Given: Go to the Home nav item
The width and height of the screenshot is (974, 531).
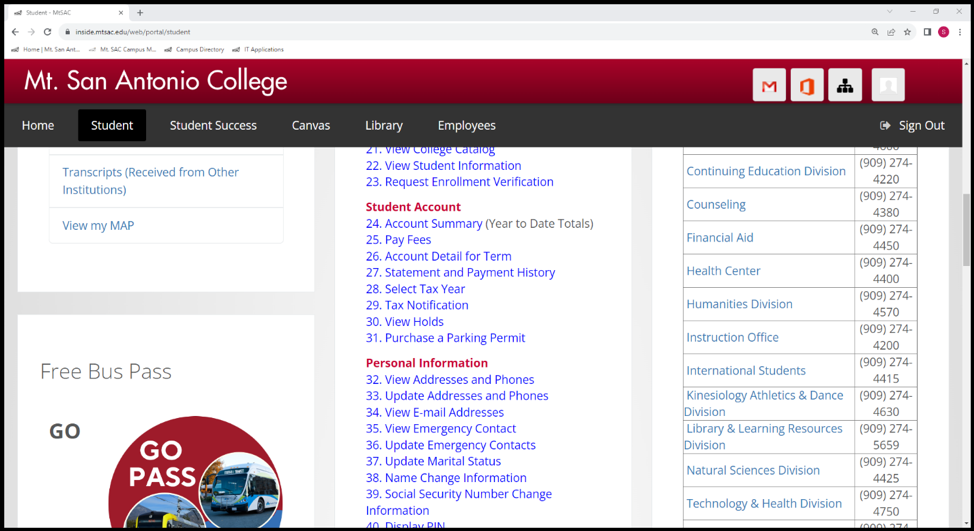Looking at the screenshot, I should pos(38,125).
